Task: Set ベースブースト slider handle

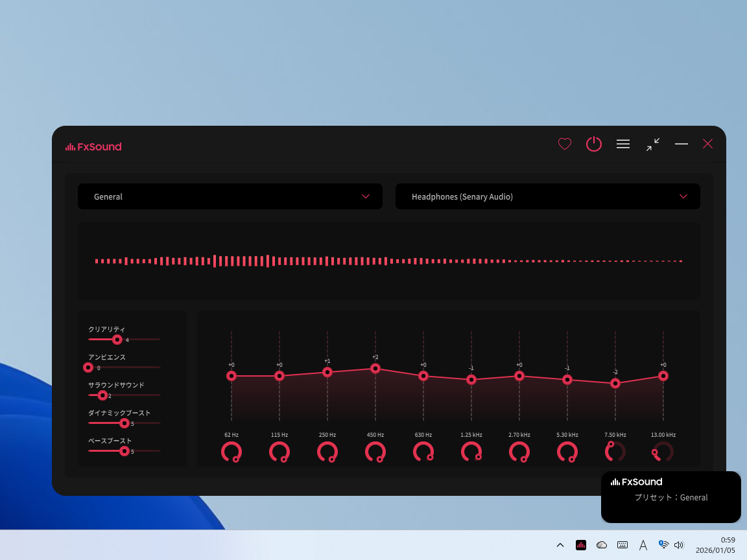Action: click(124, 450)
